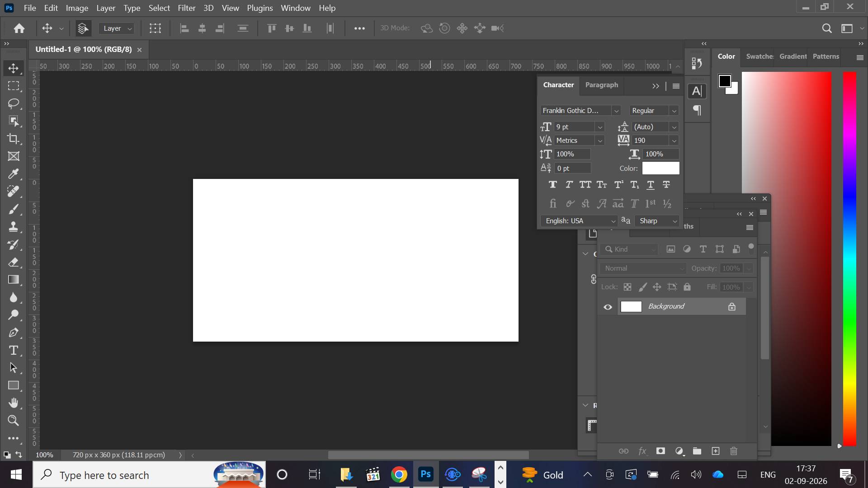Select the Eyedropper tool
The height and width of the screenshot is (488, 868).
(x=14, y=174)
